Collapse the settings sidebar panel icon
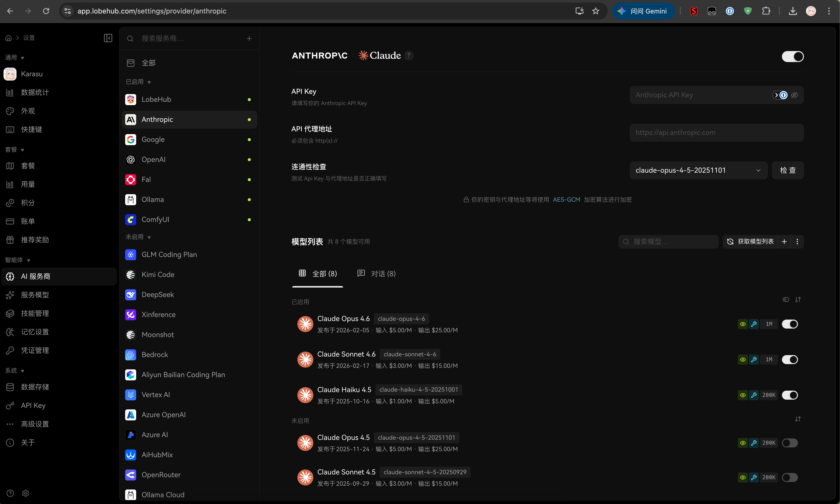This screenshot has width=840, height=504. [x=108, y=38]
